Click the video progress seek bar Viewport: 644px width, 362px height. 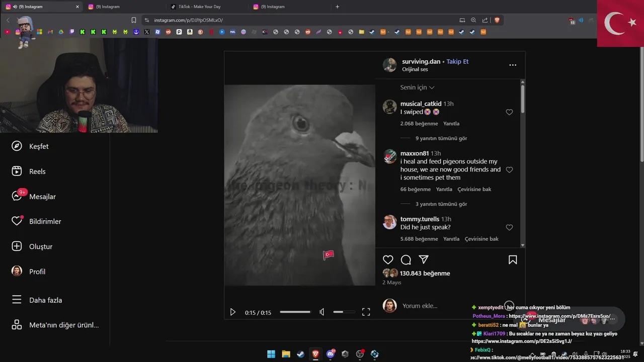click(295, 312)
